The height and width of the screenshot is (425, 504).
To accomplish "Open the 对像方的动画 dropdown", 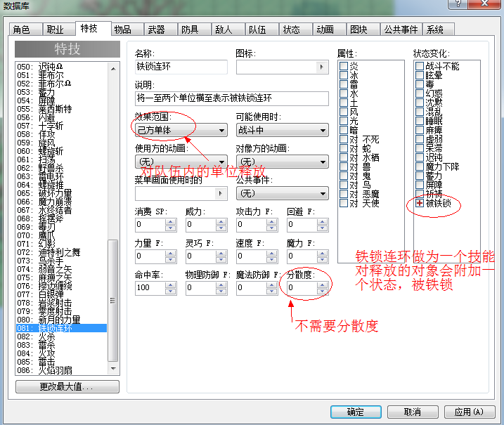I will click(282, 162).
